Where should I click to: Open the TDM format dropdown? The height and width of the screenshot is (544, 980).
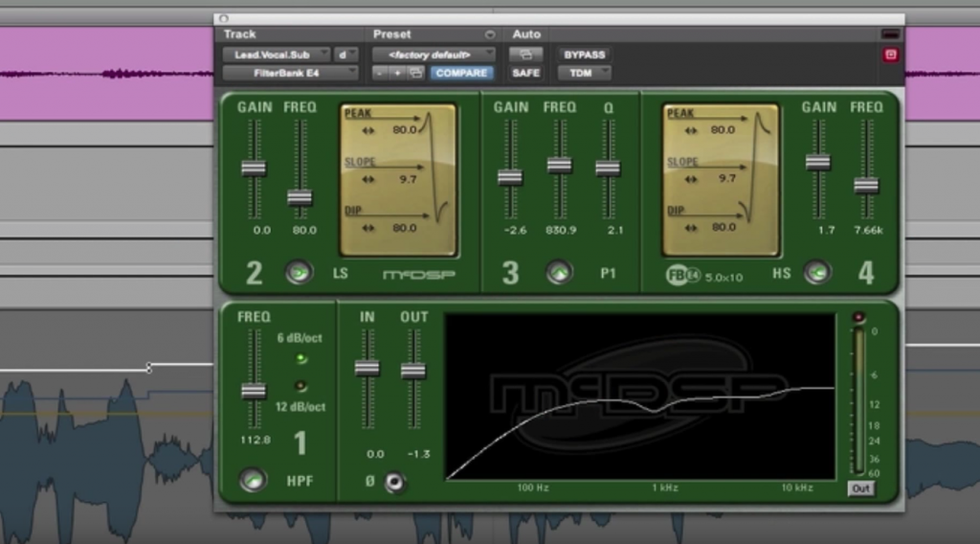pyautogui.click(x=585, y=73)
